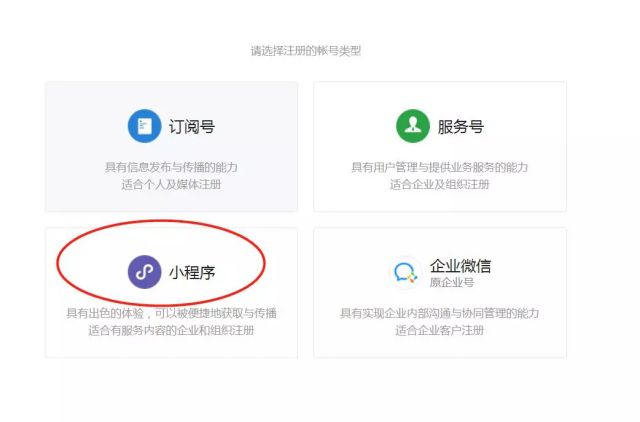Click the 适合个人及媒体注册 text
This screenshot has height=422, width=640.
pyautogui.click(x=171, y=184)
